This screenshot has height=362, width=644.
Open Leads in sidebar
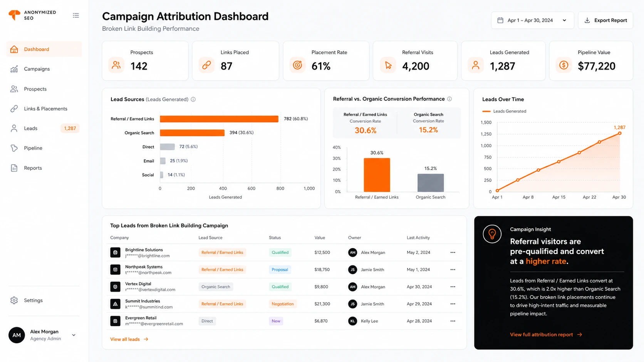pos(44,128)
